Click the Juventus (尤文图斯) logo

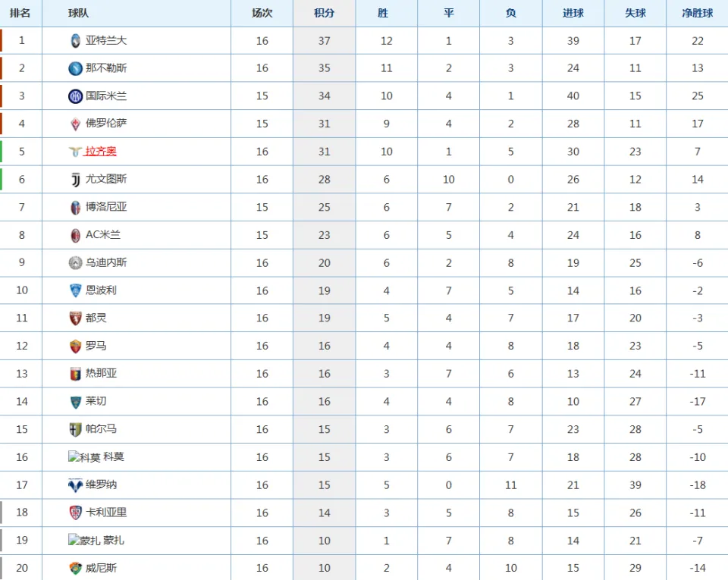tap(75, 180)
